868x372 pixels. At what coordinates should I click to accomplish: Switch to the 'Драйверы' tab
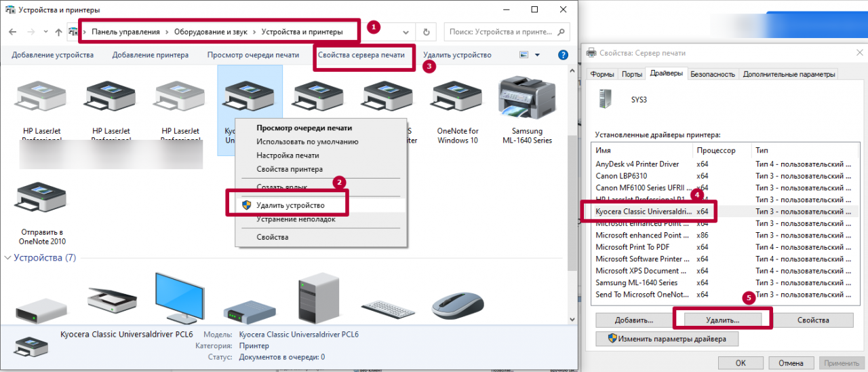coord(666,73)
